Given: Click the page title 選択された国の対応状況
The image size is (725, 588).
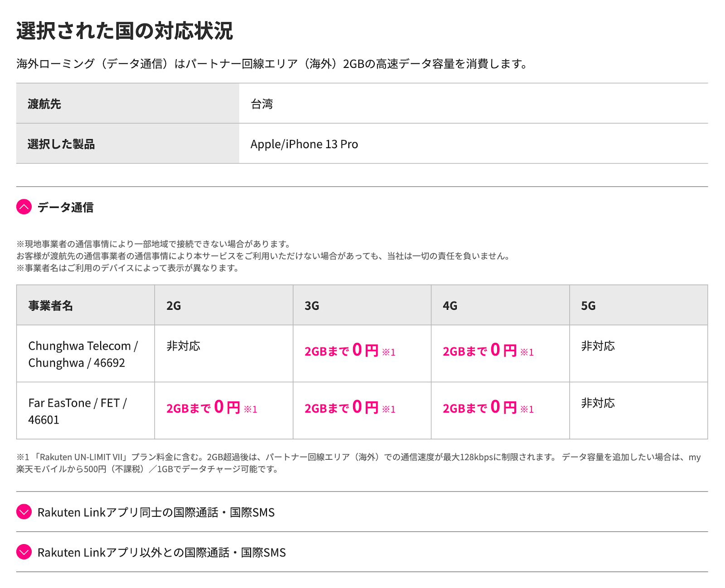Looking at the screenshot, I should coord(125,31).
